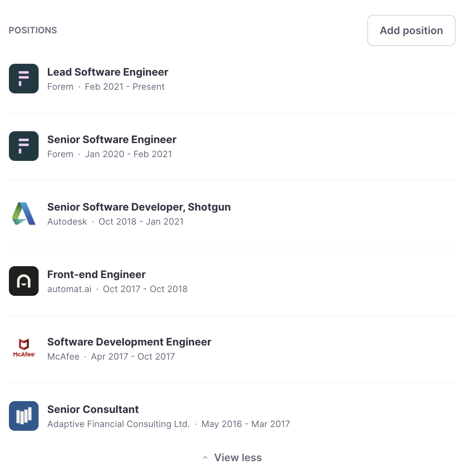Click the Add position button

click(411, 30)
